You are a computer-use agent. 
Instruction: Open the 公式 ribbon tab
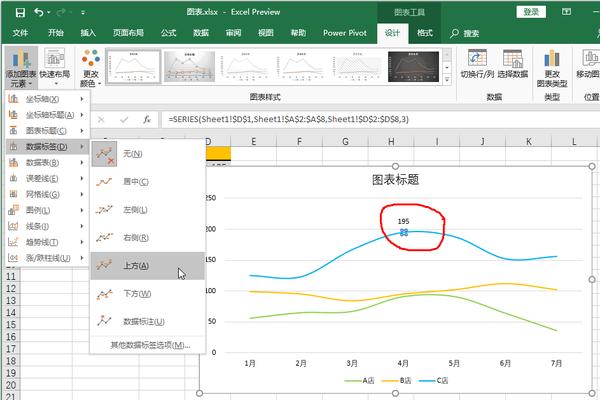coord(168,33)
